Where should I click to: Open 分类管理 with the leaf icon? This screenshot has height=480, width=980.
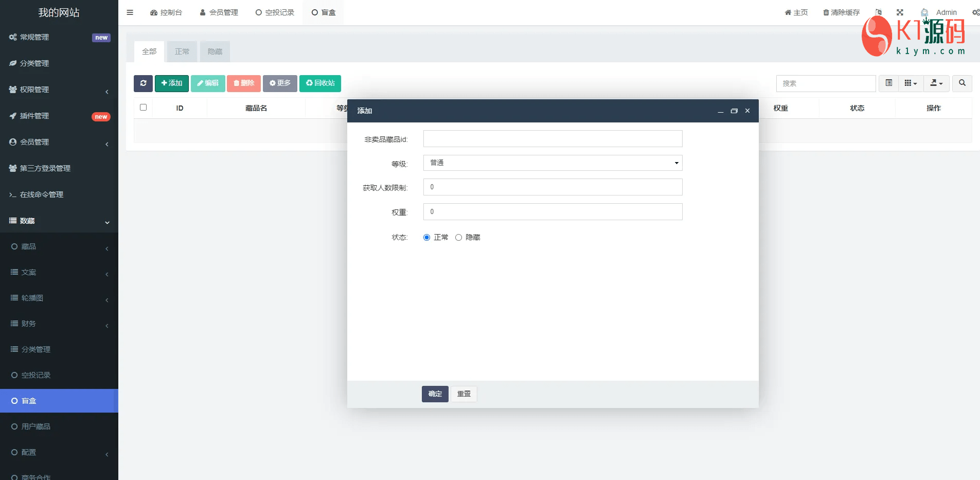(x=59, y=63)
